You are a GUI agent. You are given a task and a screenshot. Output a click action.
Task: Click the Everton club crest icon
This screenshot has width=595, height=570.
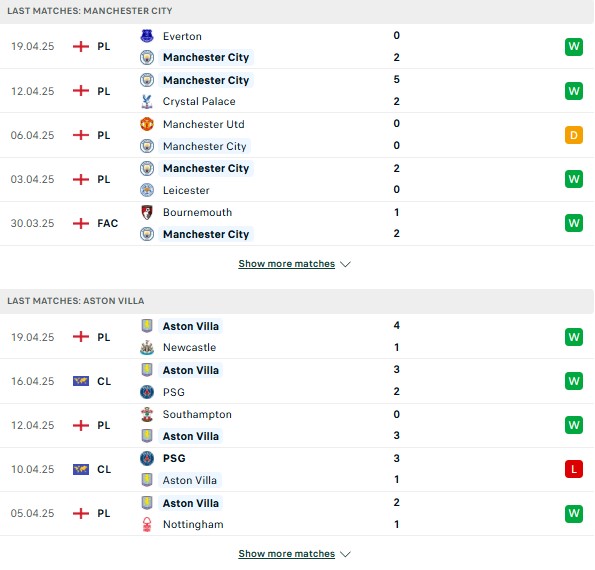147,36
